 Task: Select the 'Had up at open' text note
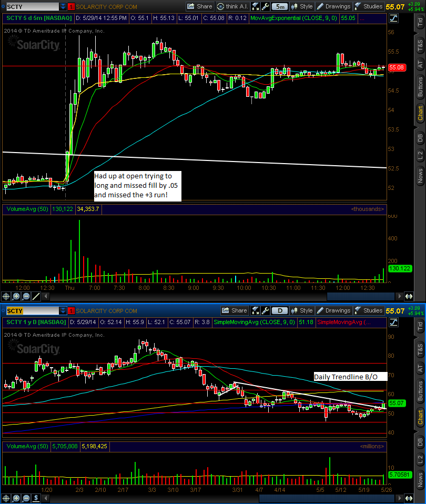coord(137,186)
